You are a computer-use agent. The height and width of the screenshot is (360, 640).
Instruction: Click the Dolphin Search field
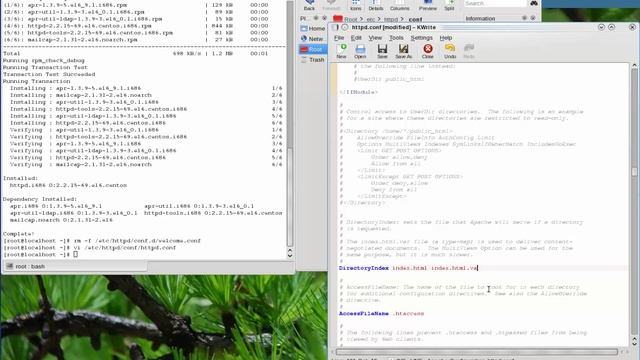point(495,3)
